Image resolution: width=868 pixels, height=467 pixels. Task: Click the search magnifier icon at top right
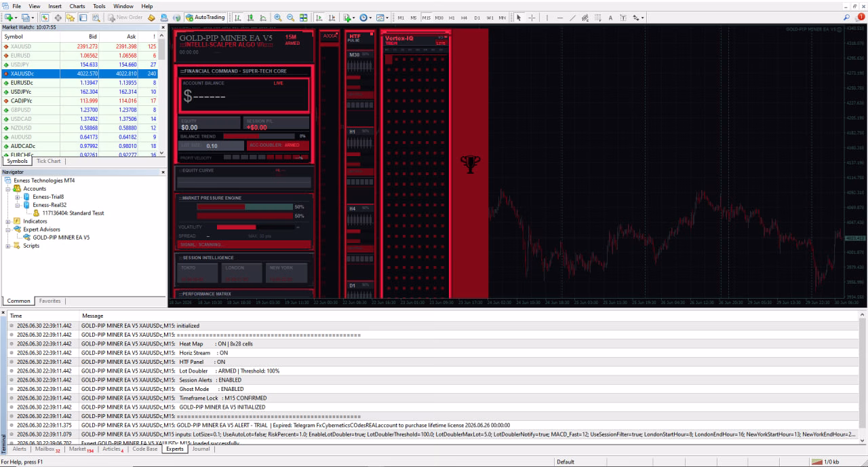tap(846, 17)
